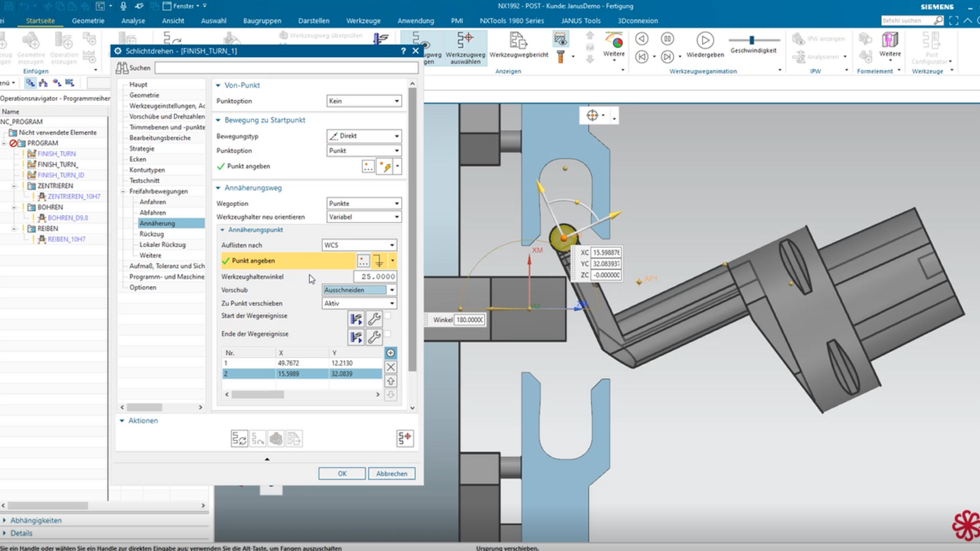Open dialog help question mark
Viewport: 980px width, 551px height.
tap(403, 51)
